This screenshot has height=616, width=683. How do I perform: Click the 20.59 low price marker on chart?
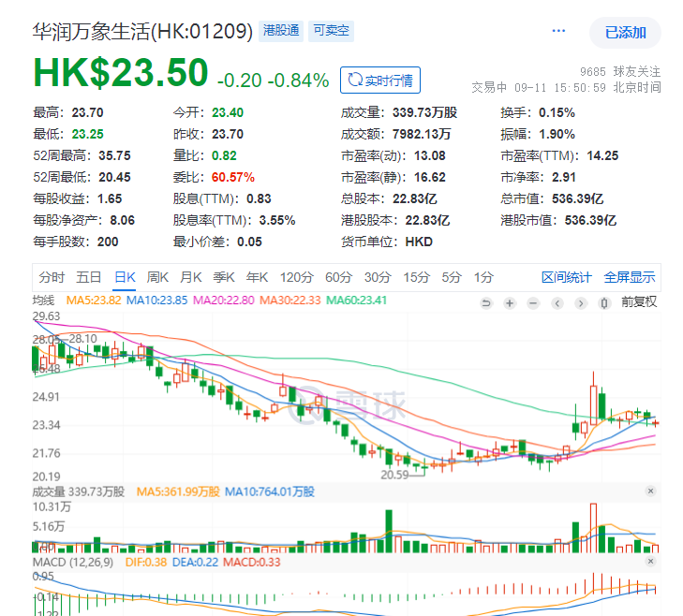394,475
